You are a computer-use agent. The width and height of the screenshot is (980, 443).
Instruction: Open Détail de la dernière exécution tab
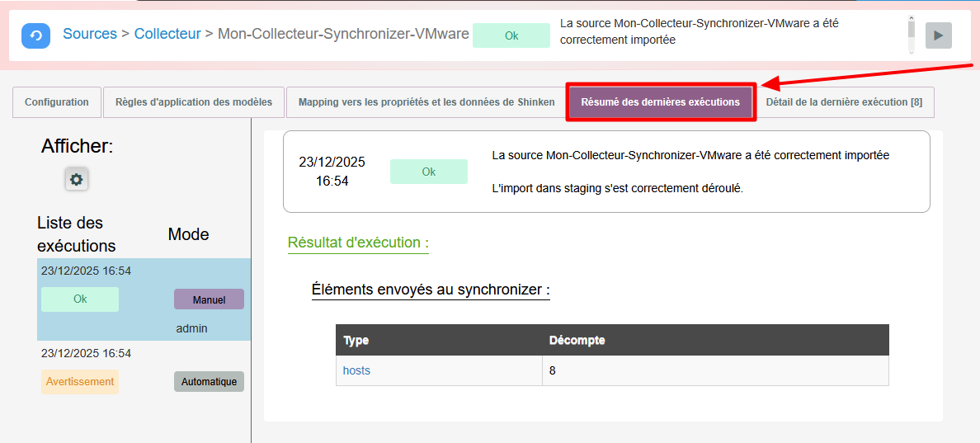pyautogui.click(x=844, y=102)
